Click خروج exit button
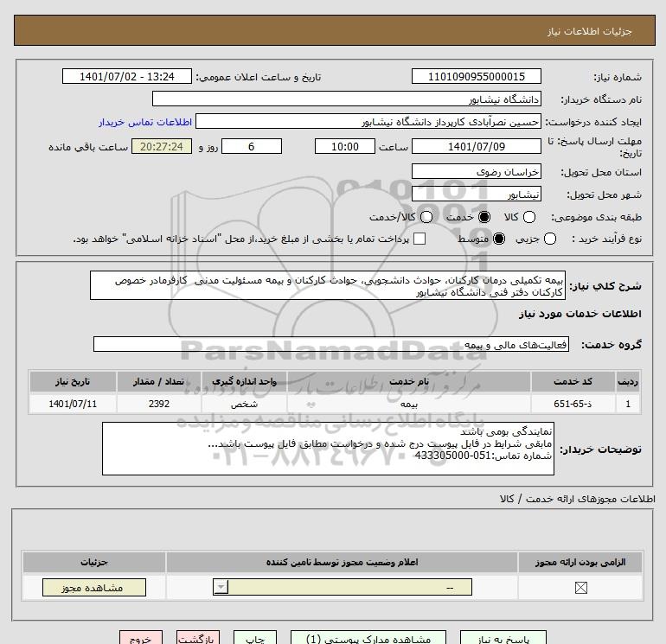Viewport: 666px width, 644px height. (x=141, y=638)
